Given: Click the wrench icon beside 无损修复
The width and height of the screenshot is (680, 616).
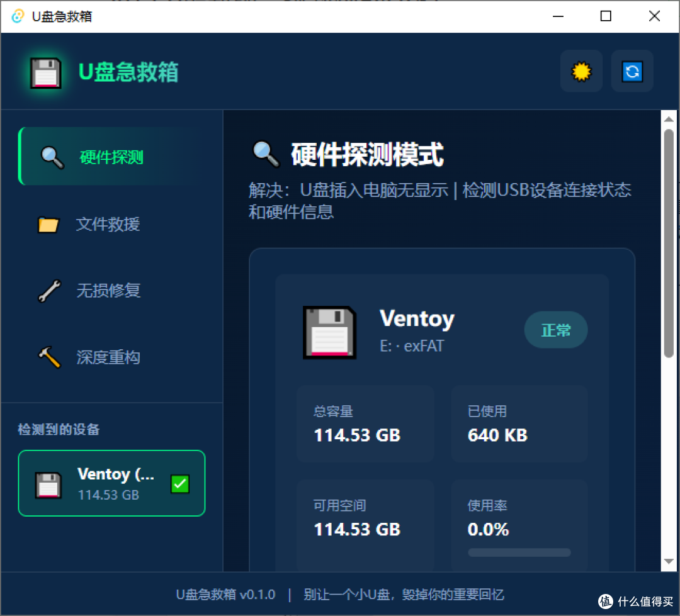Looking at the screenshot, I should (x=50, y=291).
